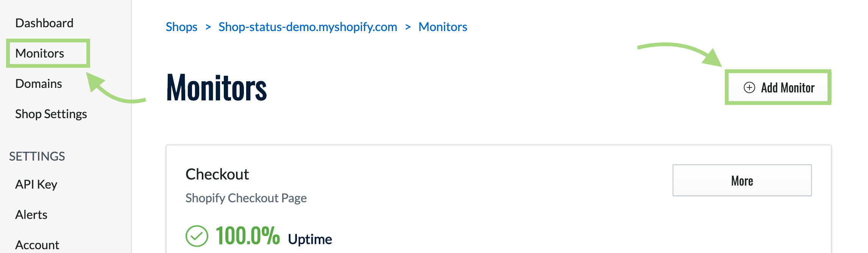This screenshot has width=868, height=253.
Task: Open the Shop-status-demo.myshopify.com breadcrumb link
Action: [x=308, y=27]
